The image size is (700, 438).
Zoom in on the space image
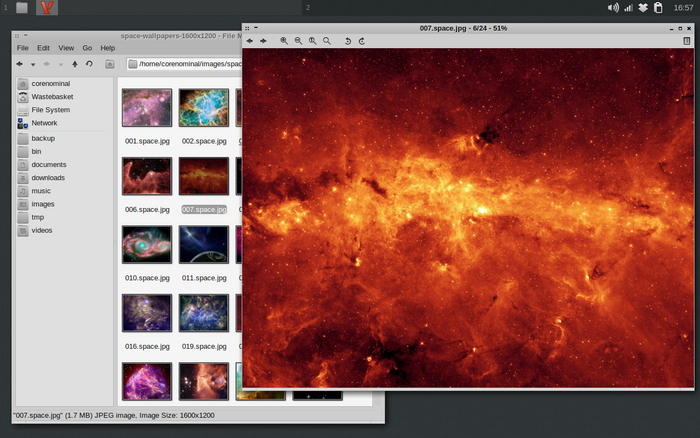coord(284,41)
